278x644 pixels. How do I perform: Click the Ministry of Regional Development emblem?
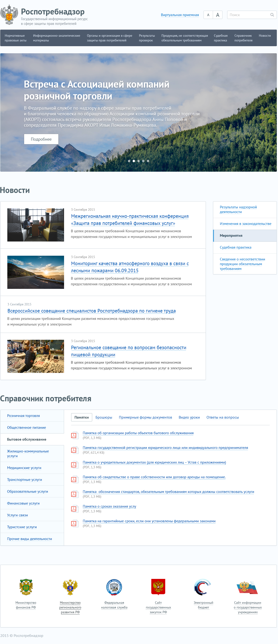70,587
